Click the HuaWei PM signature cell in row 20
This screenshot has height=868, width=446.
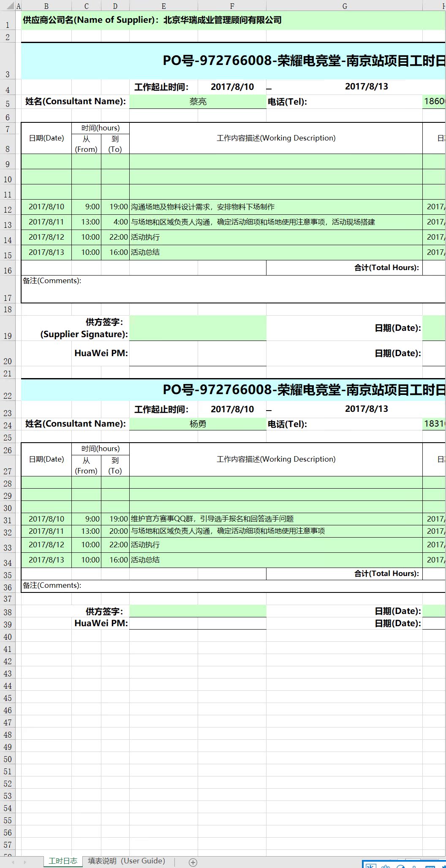coord(198,353)
